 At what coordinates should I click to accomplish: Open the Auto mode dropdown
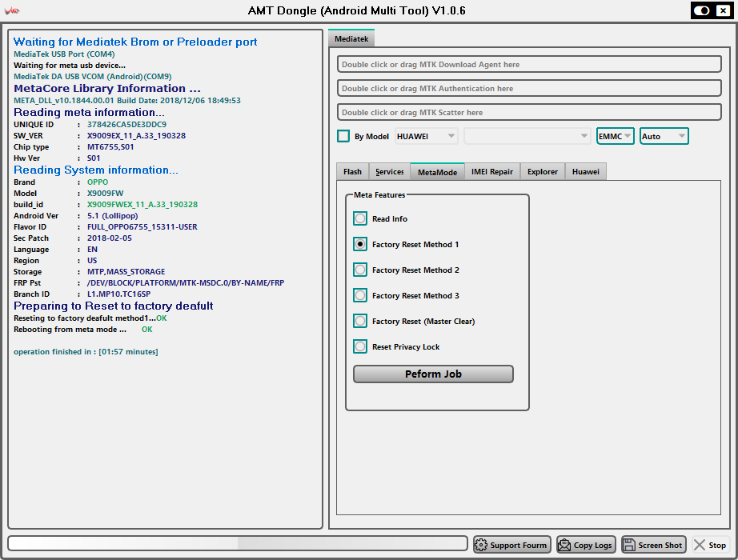tap(664, 137)
